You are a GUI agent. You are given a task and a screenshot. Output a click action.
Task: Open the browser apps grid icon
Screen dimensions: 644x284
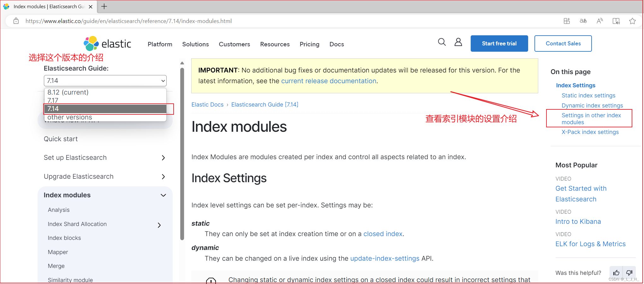[567, 21]
